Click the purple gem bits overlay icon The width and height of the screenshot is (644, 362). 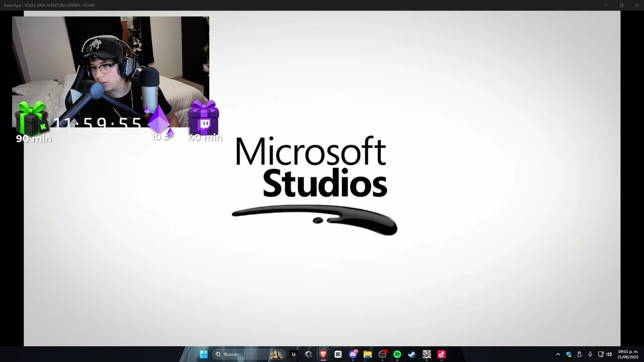pos(159,121)
